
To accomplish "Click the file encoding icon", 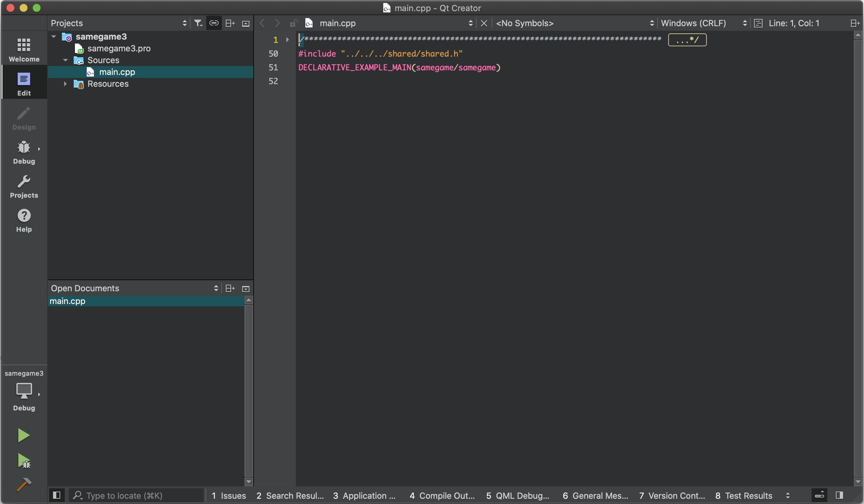I will point(758,23).
